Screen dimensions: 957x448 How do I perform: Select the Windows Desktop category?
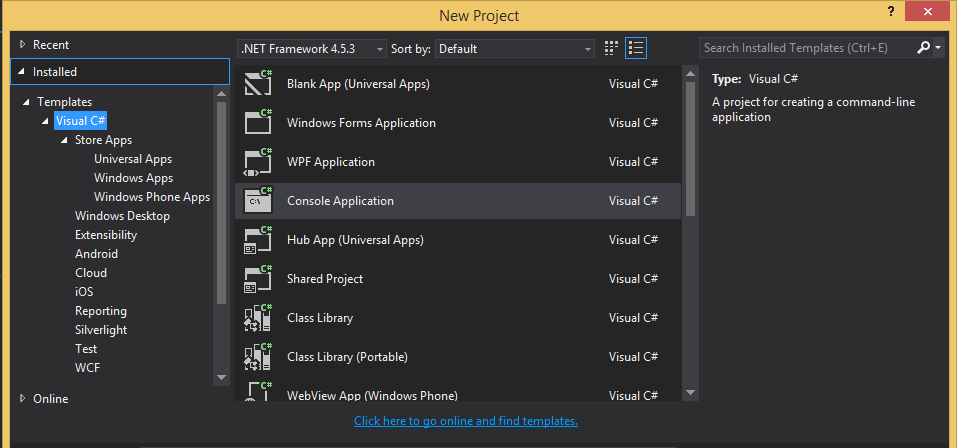click(122, 215)
